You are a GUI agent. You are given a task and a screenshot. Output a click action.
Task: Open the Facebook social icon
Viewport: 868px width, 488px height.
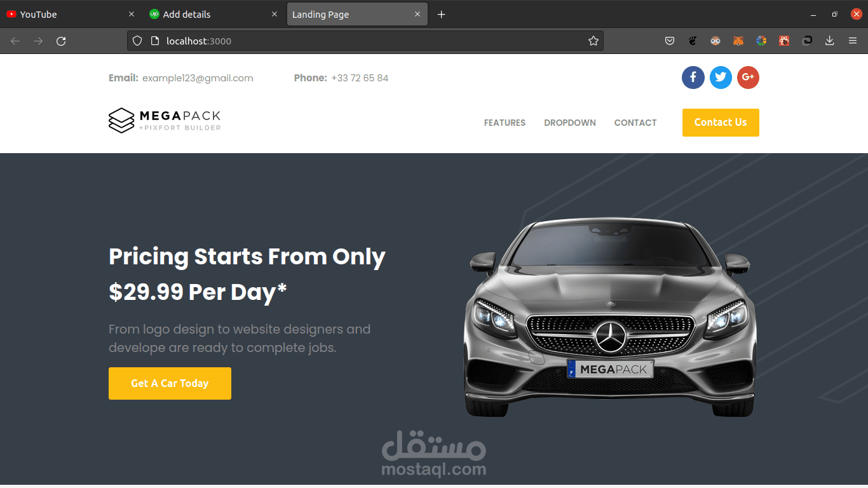(693, 78)
